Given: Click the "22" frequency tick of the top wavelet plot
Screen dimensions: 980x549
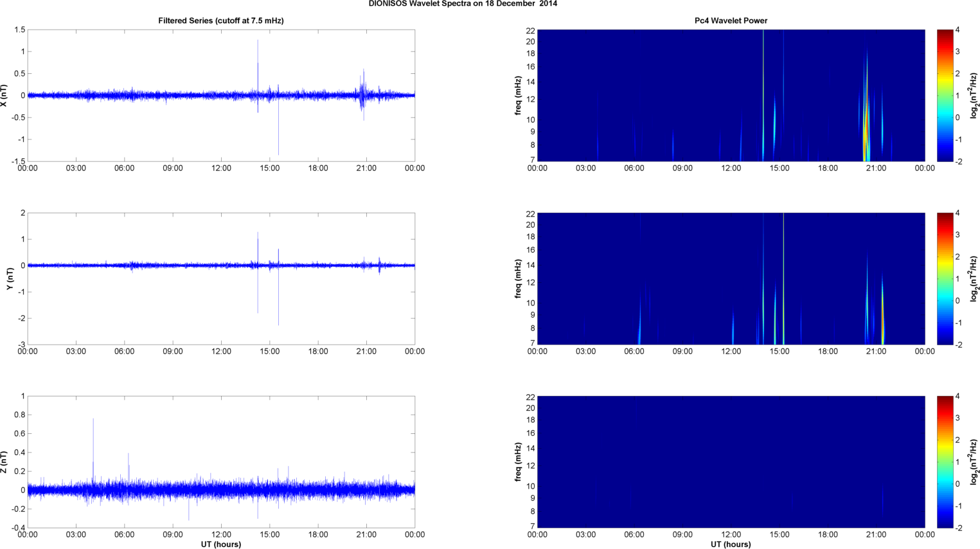Looking at the screenshot, I should [x=530, y=30].
